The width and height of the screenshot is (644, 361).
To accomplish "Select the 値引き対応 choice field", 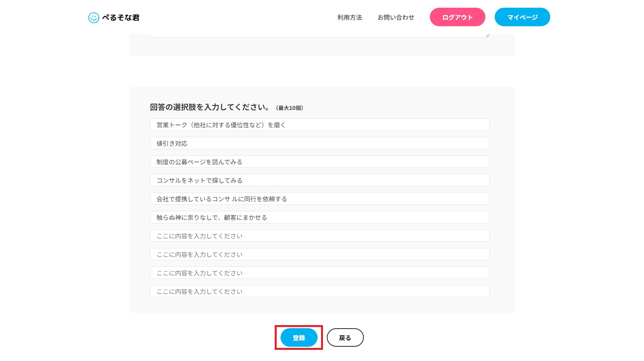I will [320, 143].
